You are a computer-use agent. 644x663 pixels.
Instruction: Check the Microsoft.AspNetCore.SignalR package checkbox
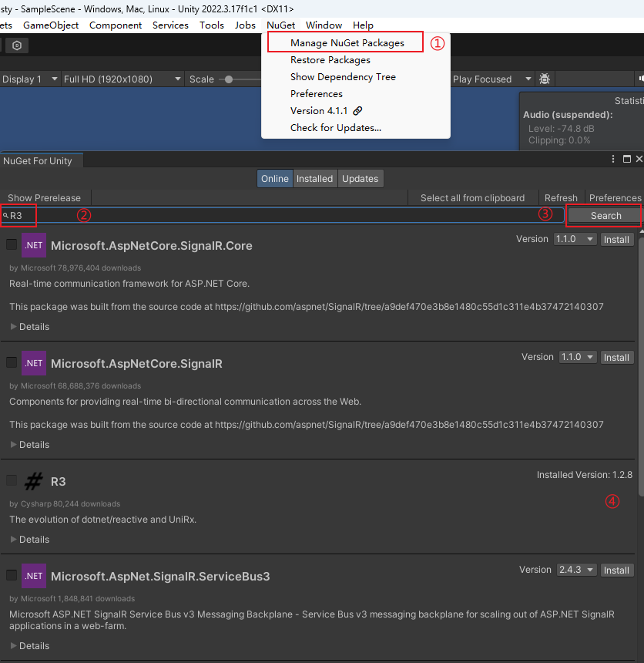[x=12, y=362]
